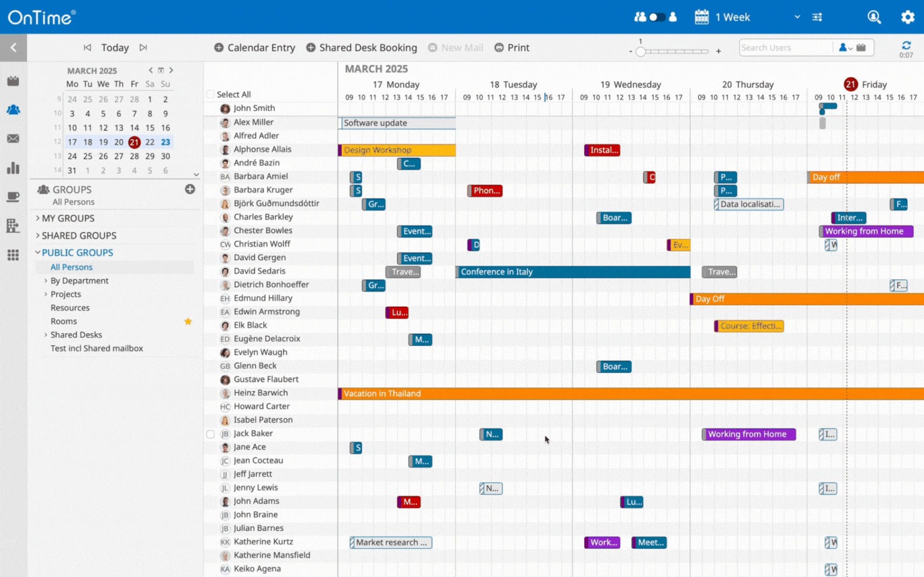The width and height of the screenshot is (924, 577).
Task: Select the Resources public group
Action: tap(70, 307)
